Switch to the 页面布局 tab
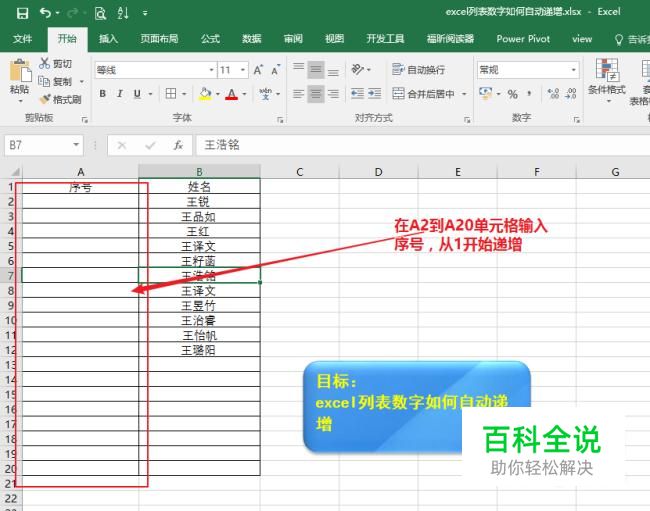Screen dimensions: 650x511 pos(159,39)
